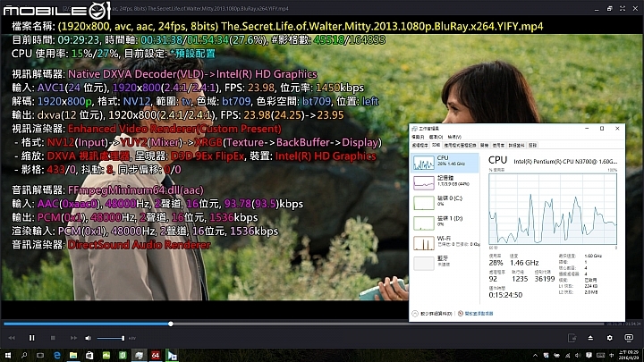The height and width of the screenshot is (362, 644).
Task: Collapse Task Manager with fewer details
Action: click(432, 314)
